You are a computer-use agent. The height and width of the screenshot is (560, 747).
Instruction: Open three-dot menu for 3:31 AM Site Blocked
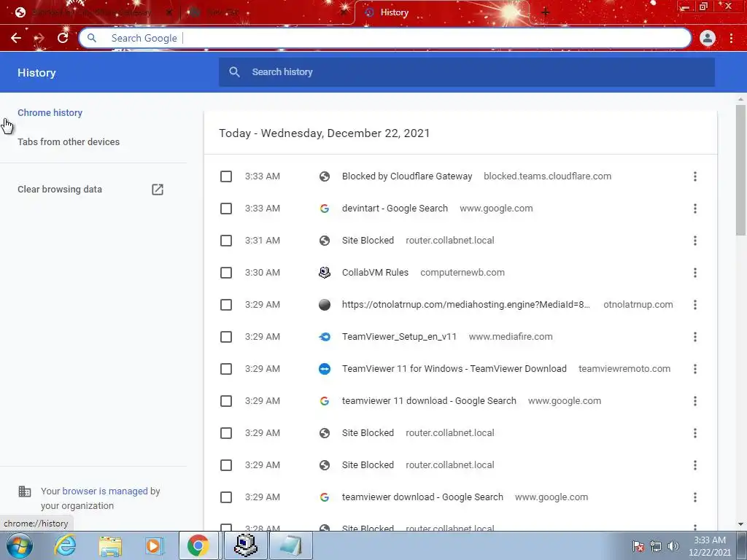click(x=695, y=241)
